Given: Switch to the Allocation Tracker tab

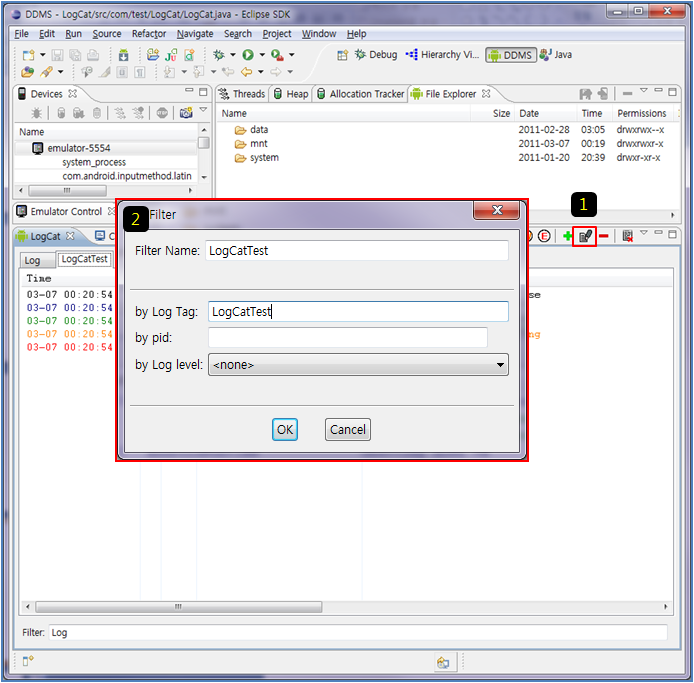Looking at the screenshot, I should click(361, 94).
